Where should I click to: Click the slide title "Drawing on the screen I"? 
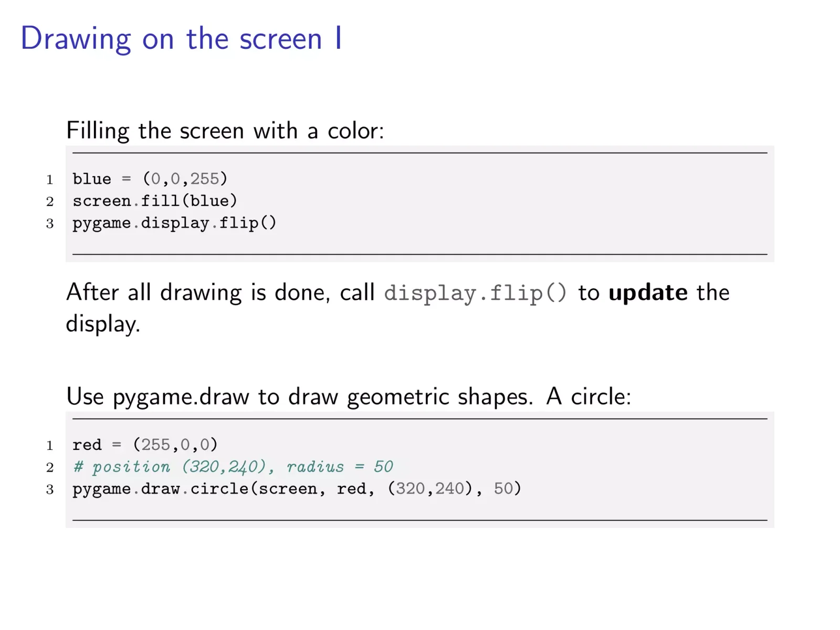[182, 39]
